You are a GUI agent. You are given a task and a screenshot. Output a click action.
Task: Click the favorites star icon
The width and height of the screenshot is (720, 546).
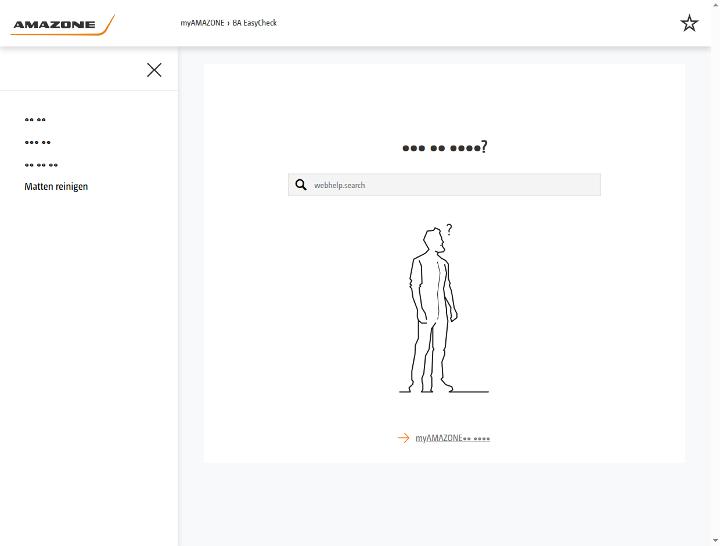[689, 23]
